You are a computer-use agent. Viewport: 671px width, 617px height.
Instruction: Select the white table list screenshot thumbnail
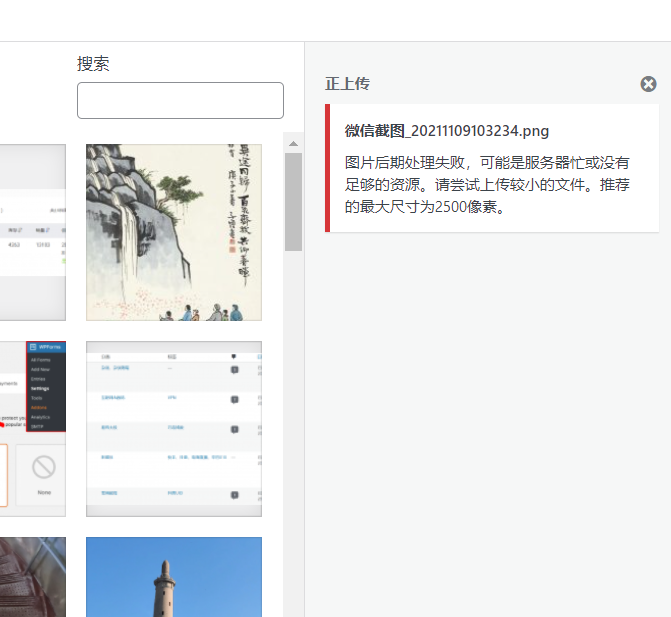pyautogui.click(x=174, y=428)
